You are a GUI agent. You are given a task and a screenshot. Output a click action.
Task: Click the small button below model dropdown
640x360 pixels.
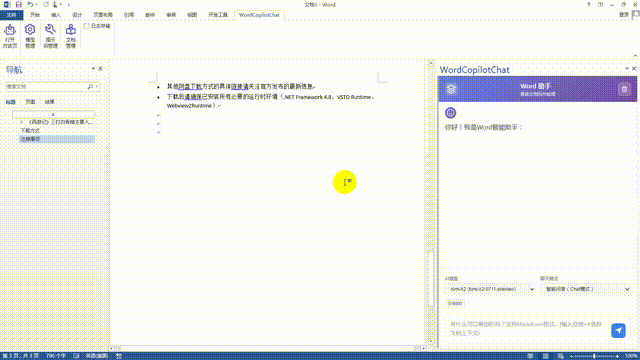pyautogui.click(x=455, y=303)
